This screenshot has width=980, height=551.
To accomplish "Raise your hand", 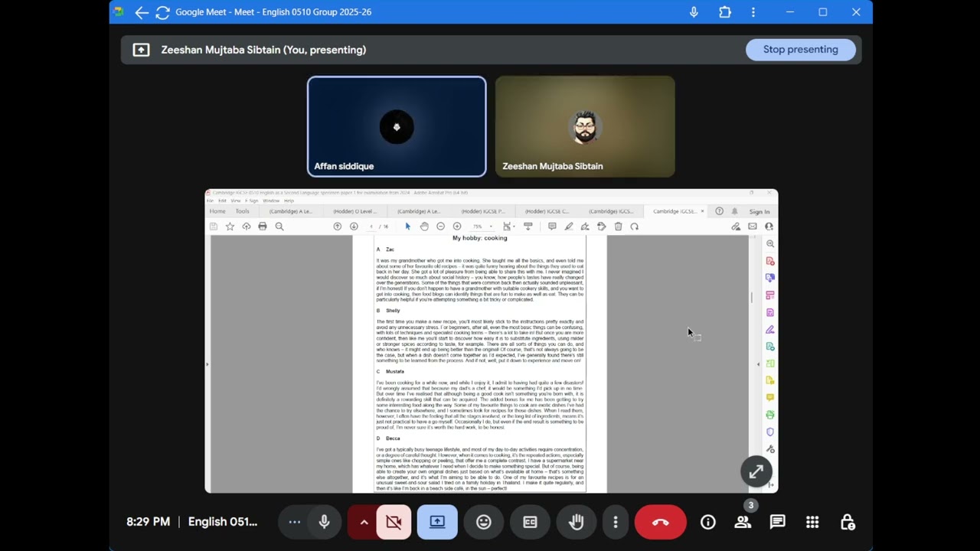I will (x=577, y=522).
